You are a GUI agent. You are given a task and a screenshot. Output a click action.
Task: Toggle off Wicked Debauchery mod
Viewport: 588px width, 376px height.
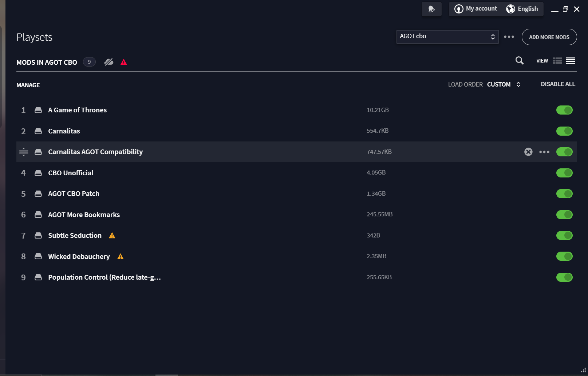564,256
